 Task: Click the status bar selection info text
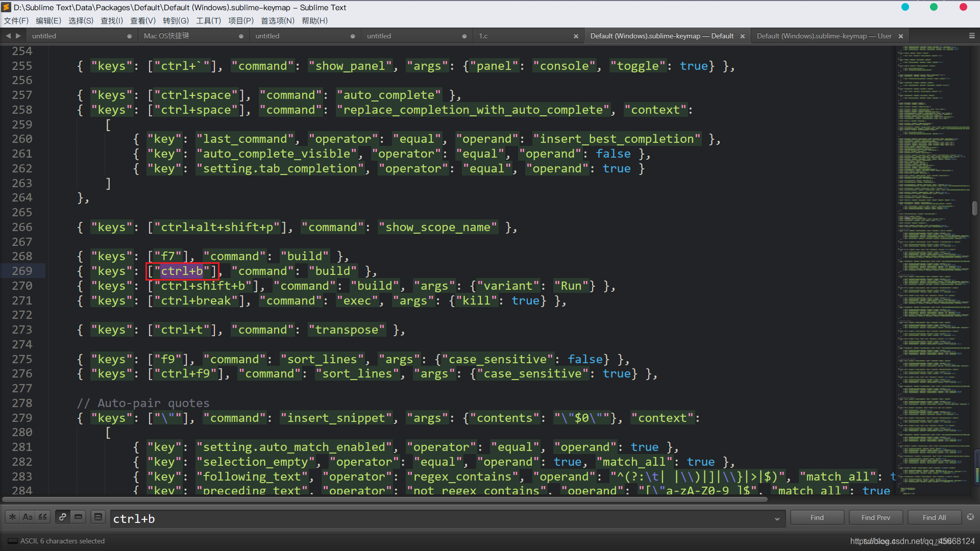point(62,541)
